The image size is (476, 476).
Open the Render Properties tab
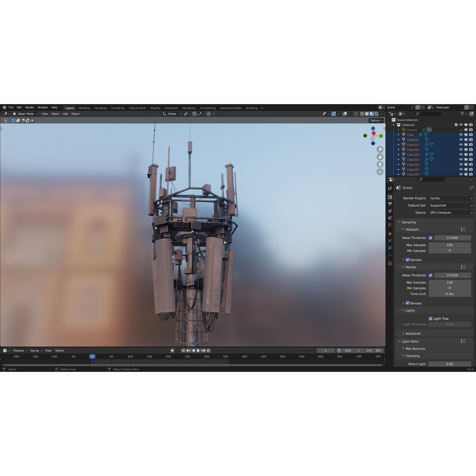(390, 197)
